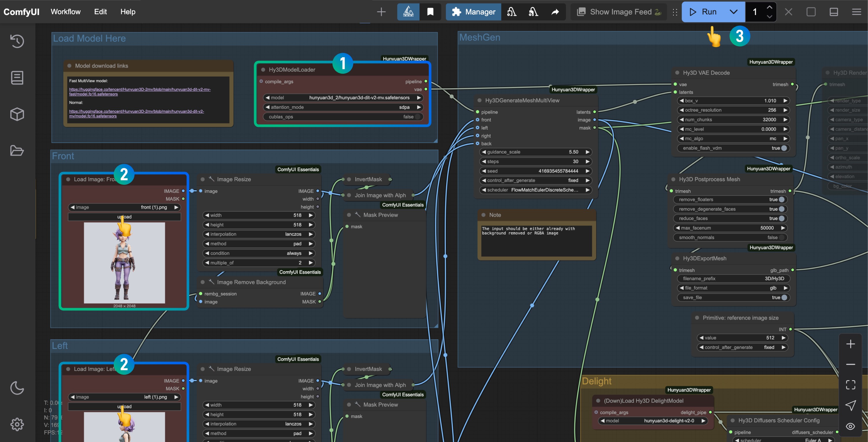Open settings gear icon
The width and height of the screenshot is (868, 442).
pos(17,424)
